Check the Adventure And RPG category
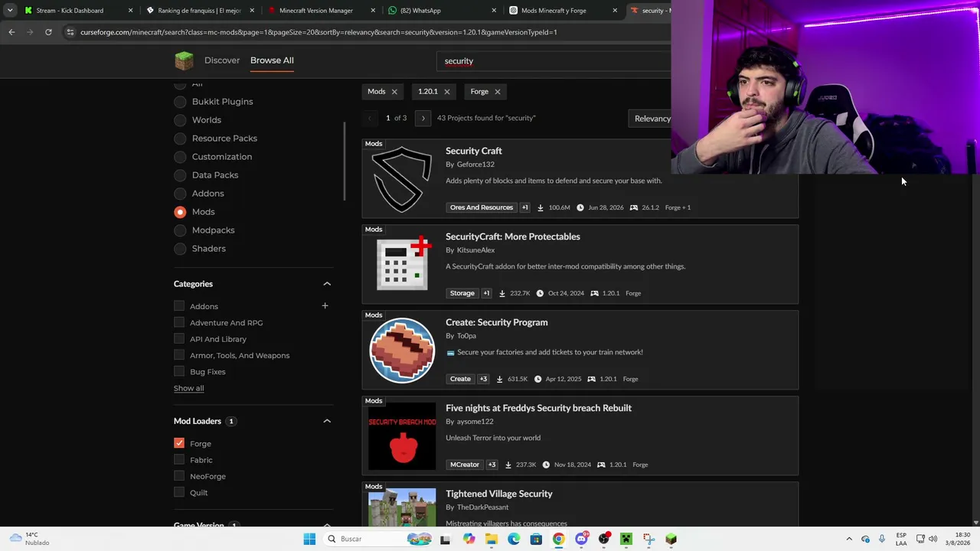 pyautogui.click(x=179, y=323)
